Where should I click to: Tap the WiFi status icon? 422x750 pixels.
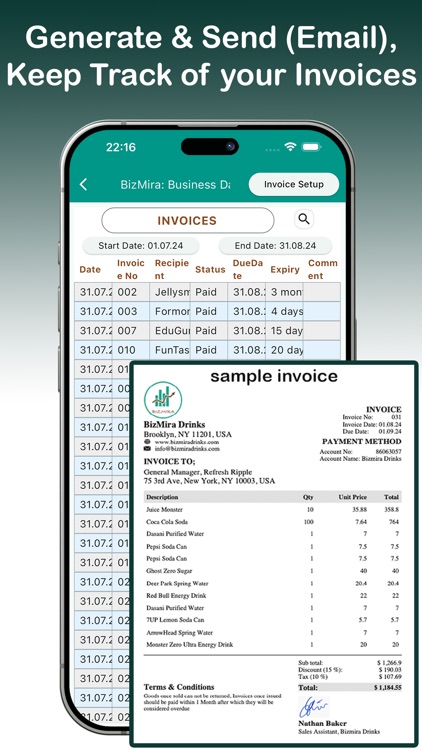tap(290, 147)
